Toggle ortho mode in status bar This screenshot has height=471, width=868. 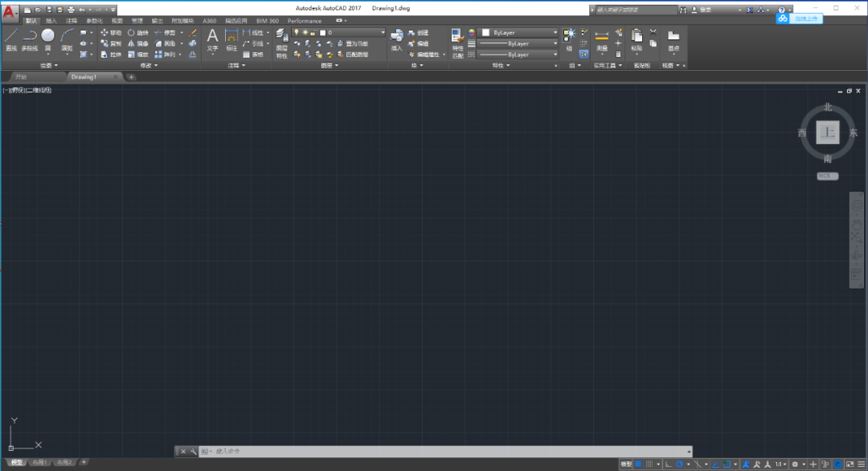tap(668, 464)
